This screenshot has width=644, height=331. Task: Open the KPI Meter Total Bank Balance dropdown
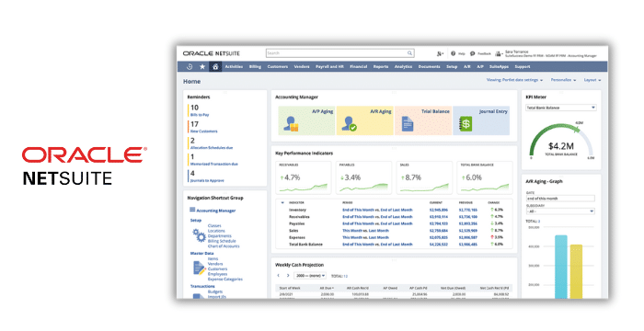[561, 108]
